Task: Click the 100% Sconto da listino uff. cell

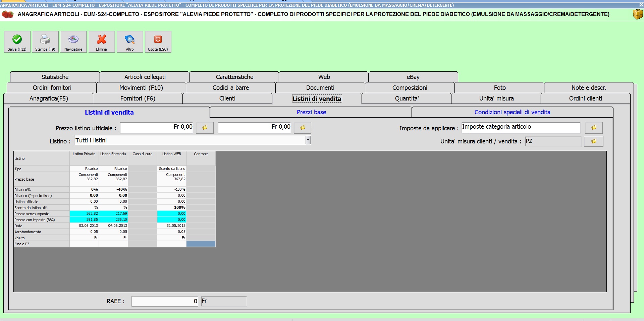Action: [x=172, y=208]
